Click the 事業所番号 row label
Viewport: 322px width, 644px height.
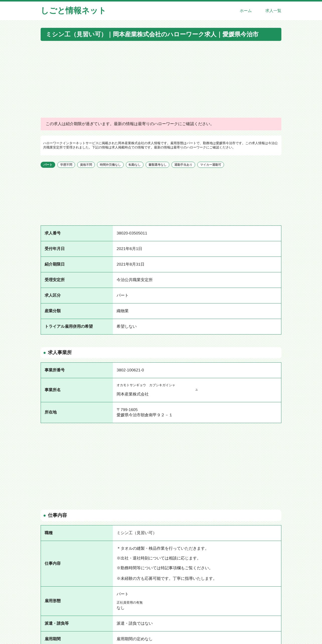pyautogui.click(x=55, y=370)
